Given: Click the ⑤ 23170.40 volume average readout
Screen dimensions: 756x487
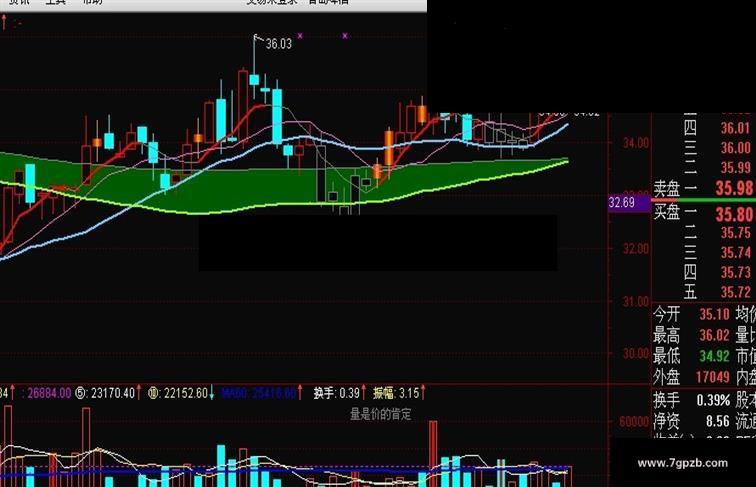Looking at the screenshot, I should (x=105, y=393).
